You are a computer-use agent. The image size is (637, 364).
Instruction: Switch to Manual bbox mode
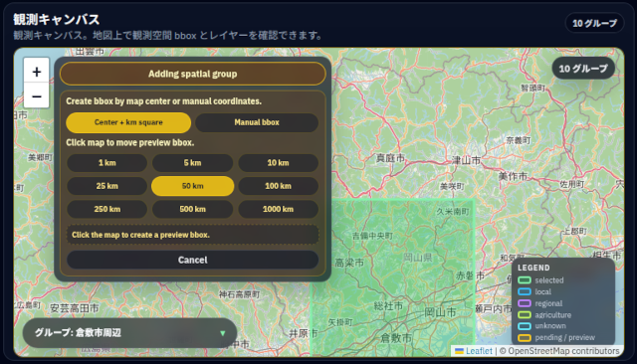(257, 122)
